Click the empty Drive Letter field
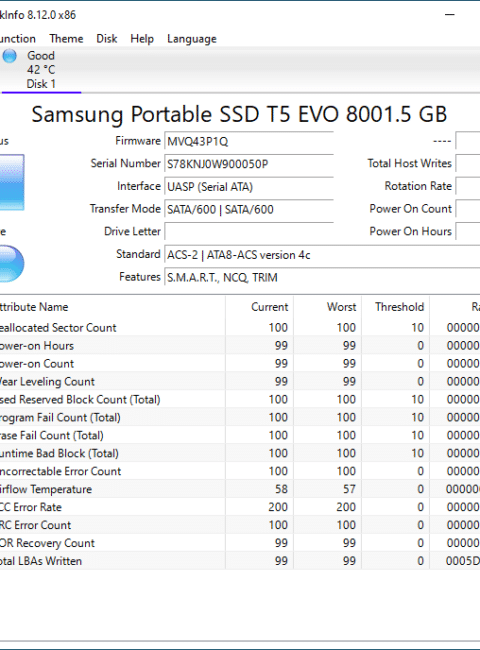Screen dimensions: 480x650 [x=249, y=232]
